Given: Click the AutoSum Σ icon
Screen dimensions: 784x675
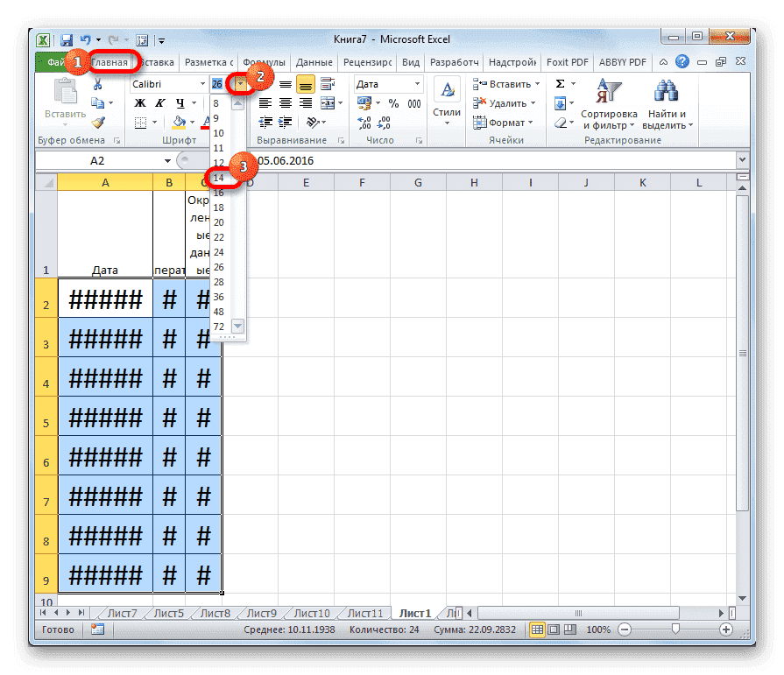Looking at the screenshot, I should [558, 82].
